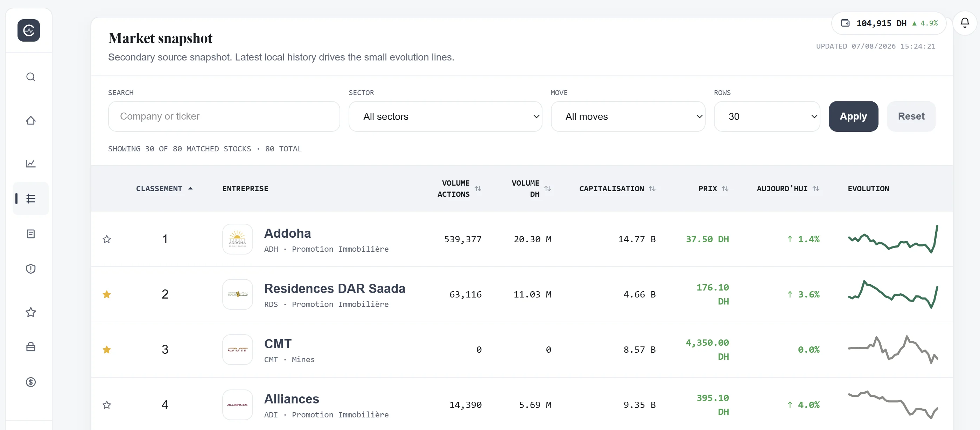Apply the selected filters

click(x=853, y=117)
